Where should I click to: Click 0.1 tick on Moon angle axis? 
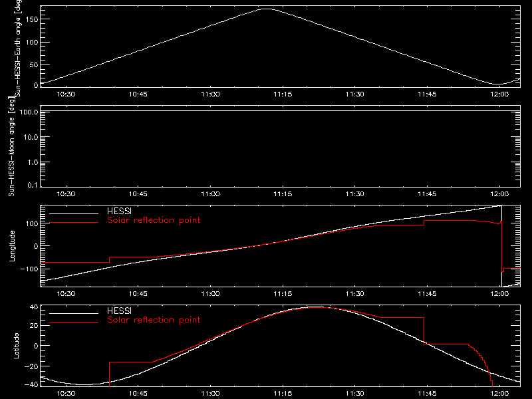33,186
